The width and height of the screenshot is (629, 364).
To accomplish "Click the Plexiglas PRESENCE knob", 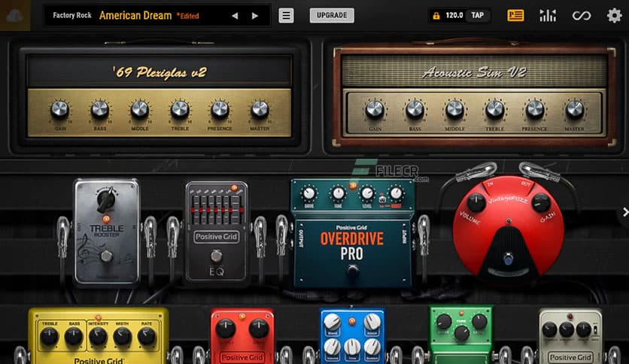I will (x=220, y=110).
